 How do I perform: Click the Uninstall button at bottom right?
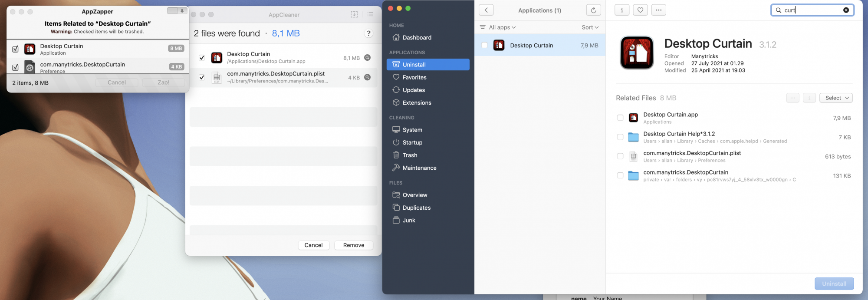point(834,284)
